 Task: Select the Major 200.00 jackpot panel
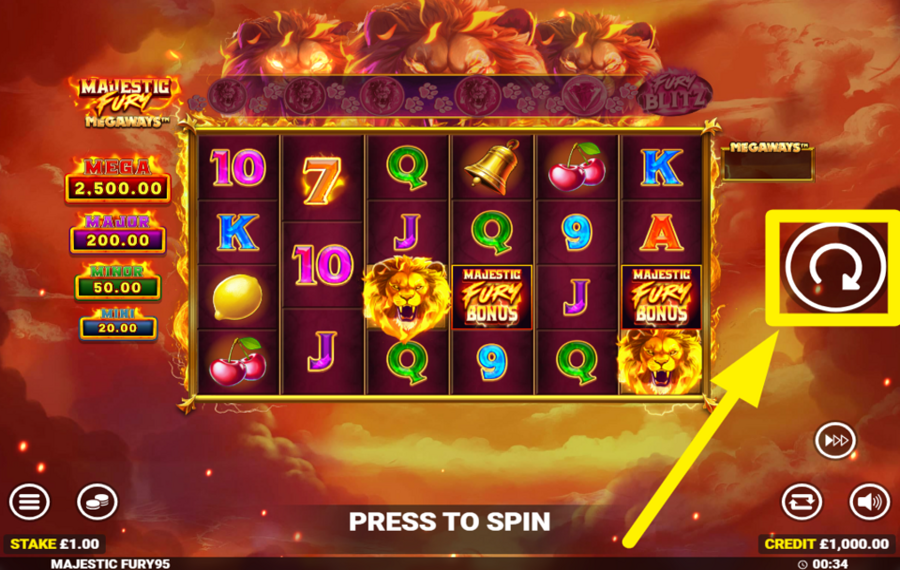[118, 233]
